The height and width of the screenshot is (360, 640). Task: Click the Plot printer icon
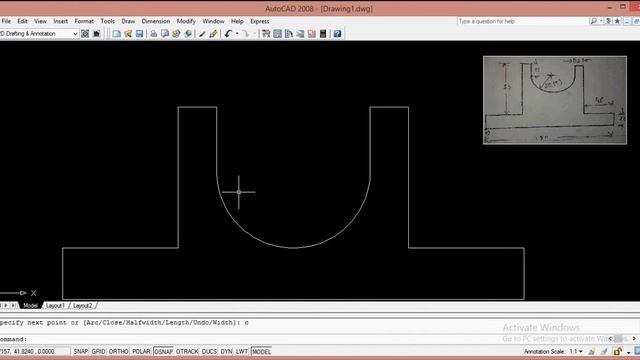153,34
